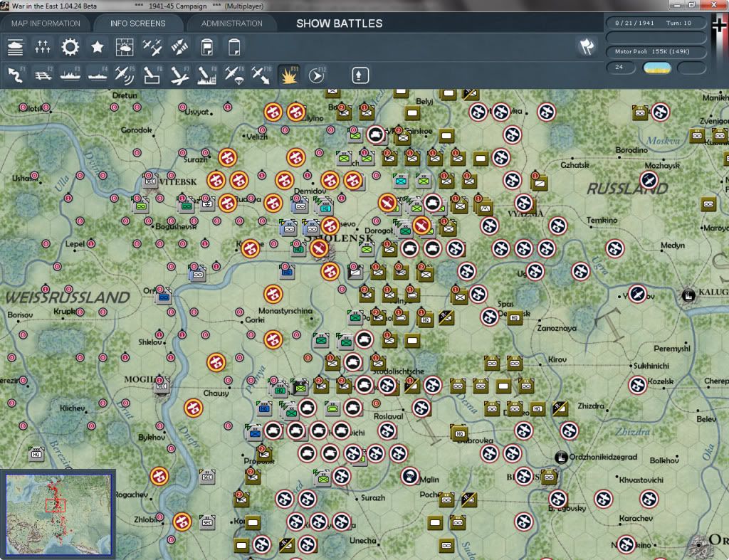Image resolution: width=729 pixels, height=560 pixels.
Task: Select the Kaluga factory city icon
Action: pos(688,295)
